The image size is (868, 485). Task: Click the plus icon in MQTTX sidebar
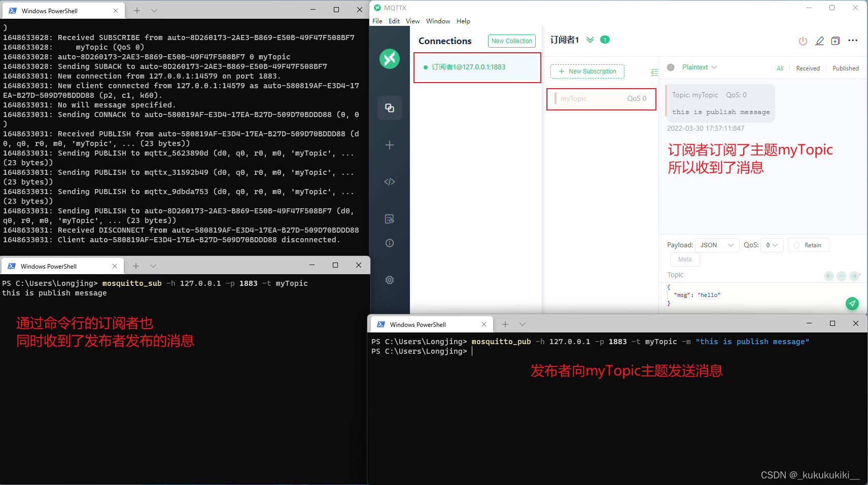point(390,145)
